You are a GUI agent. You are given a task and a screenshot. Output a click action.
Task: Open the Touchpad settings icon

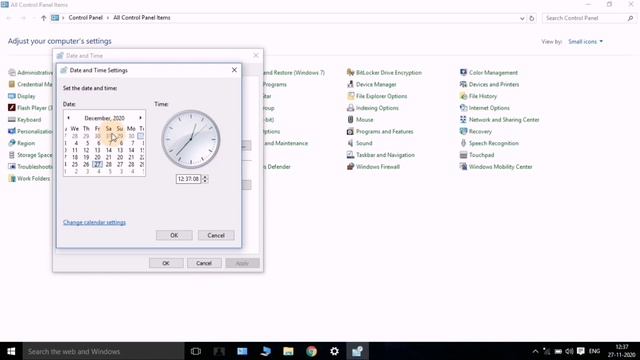tap(463, 155)
